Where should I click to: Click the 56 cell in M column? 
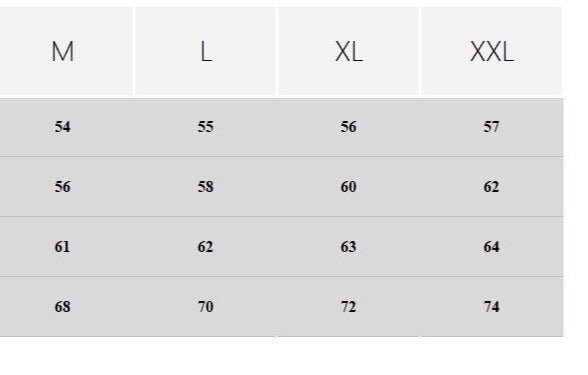pyautogui.click(x=63, y=187)
